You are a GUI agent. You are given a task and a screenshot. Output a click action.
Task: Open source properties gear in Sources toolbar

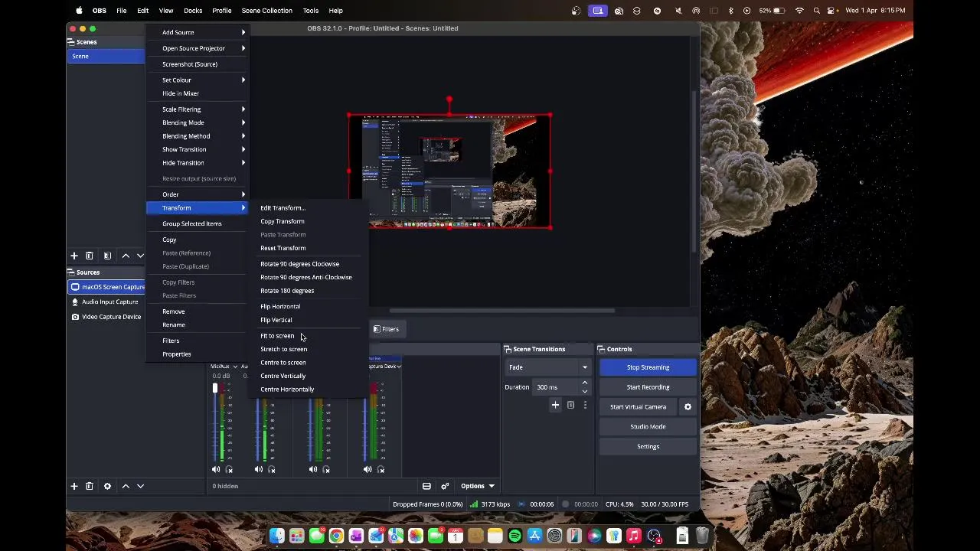tap(107, 486)
